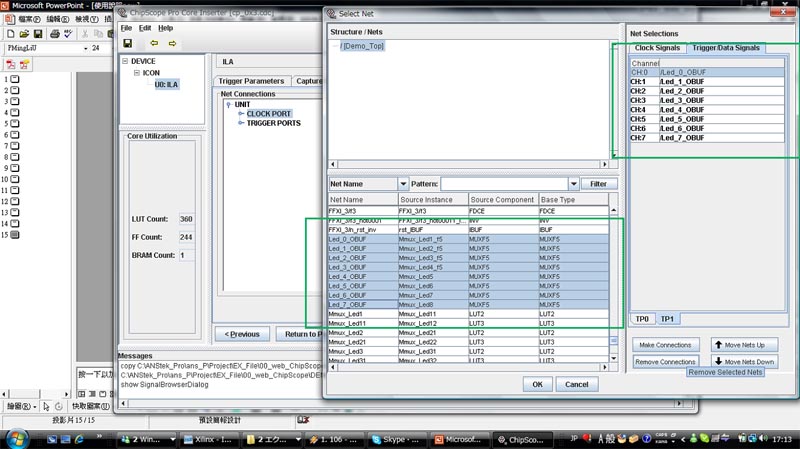Go forward with the right arrow in ChipScope toolbar

(x=172, y=43)
